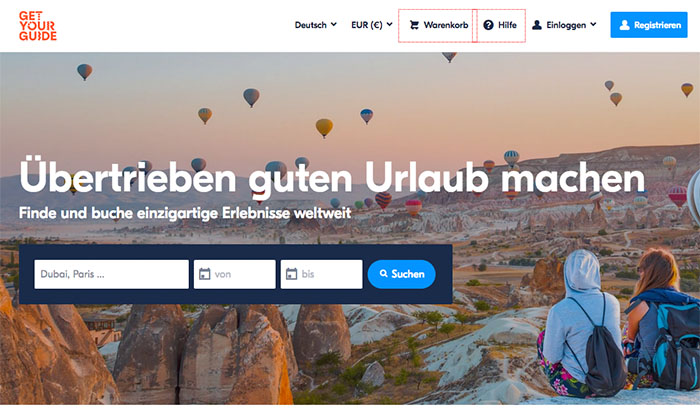Open the Warenkorb menu item
Screen dimensions: 700x416
[x=438, y=25]
